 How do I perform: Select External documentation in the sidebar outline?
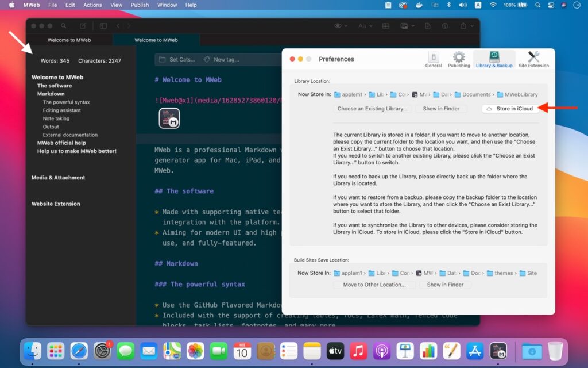coord(69,135)
